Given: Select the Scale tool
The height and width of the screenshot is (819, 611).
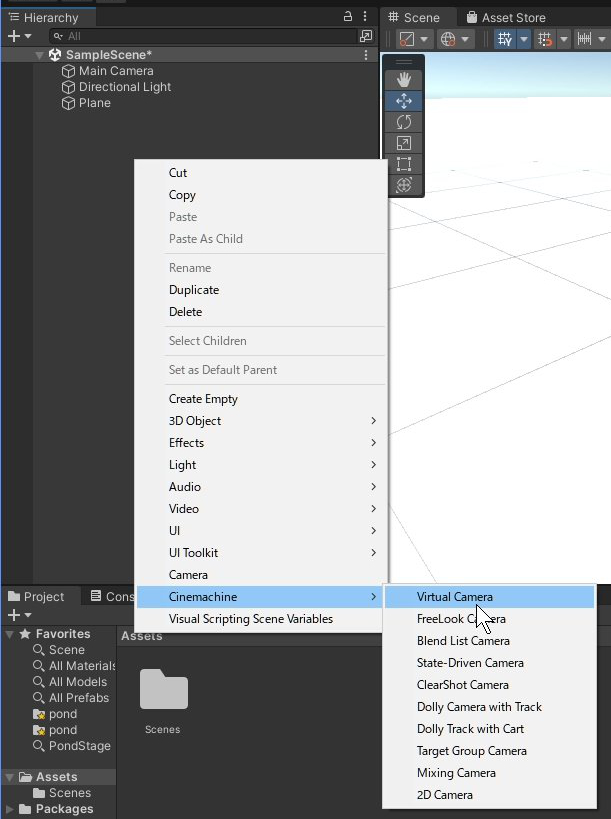Looking at the screenshot, I should 404,143.
